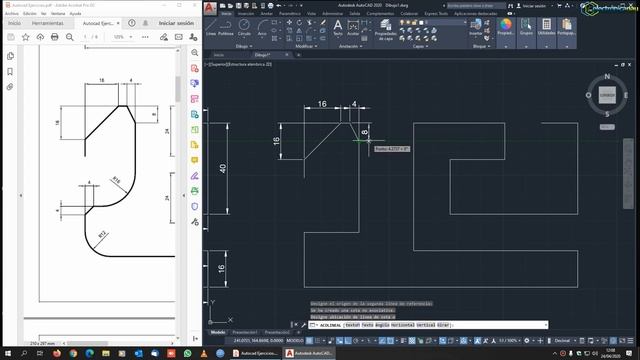Toggle grid display in AutoCAD status bar
This screenshot has height=360, width=640.
[x=310, y=340]
